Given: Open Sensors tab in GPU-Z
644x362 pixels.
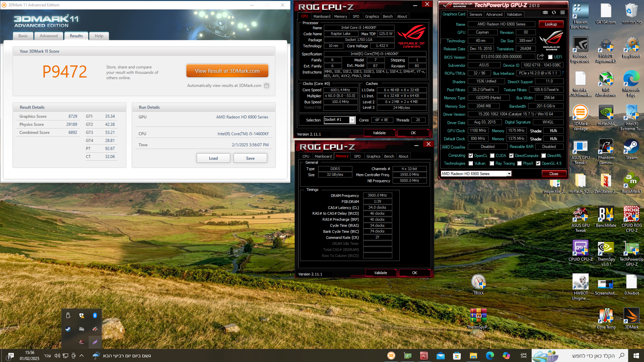Looking at the screenshot, I should (x=476, y=14).
